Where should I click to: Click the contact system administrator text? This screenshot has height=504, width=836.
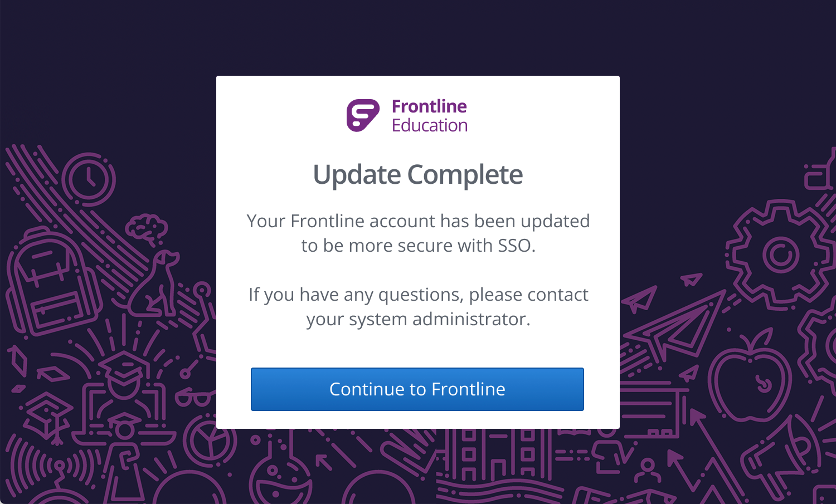(x=418, y=307)
